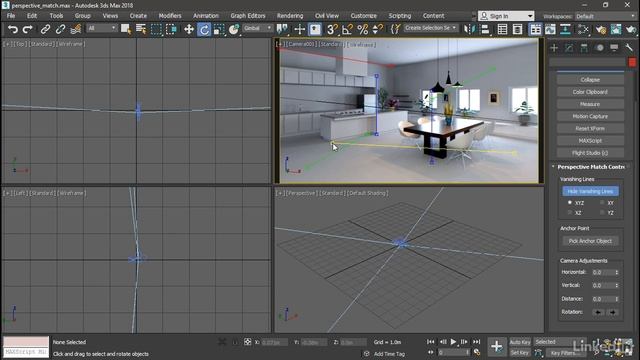
Task: Click the red color swatch in command panel
Action: click(632, 62)
